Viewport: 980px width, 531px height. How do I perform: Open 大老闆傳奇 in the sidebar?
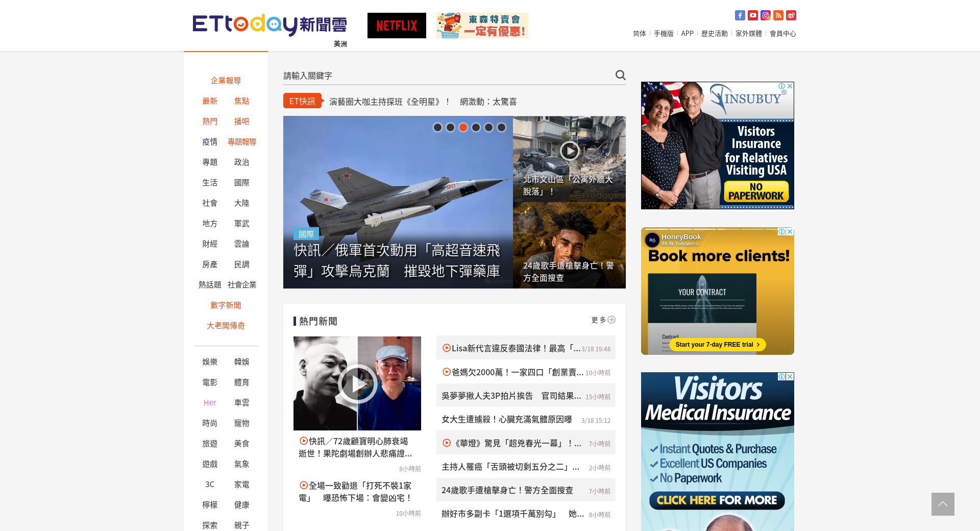coord(226,326)
